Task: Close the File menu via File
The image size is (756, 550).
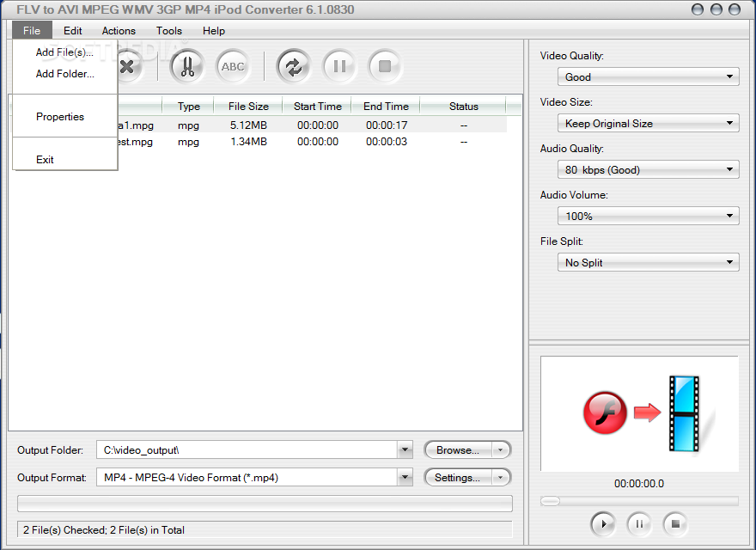Action: tap(32, 30)
